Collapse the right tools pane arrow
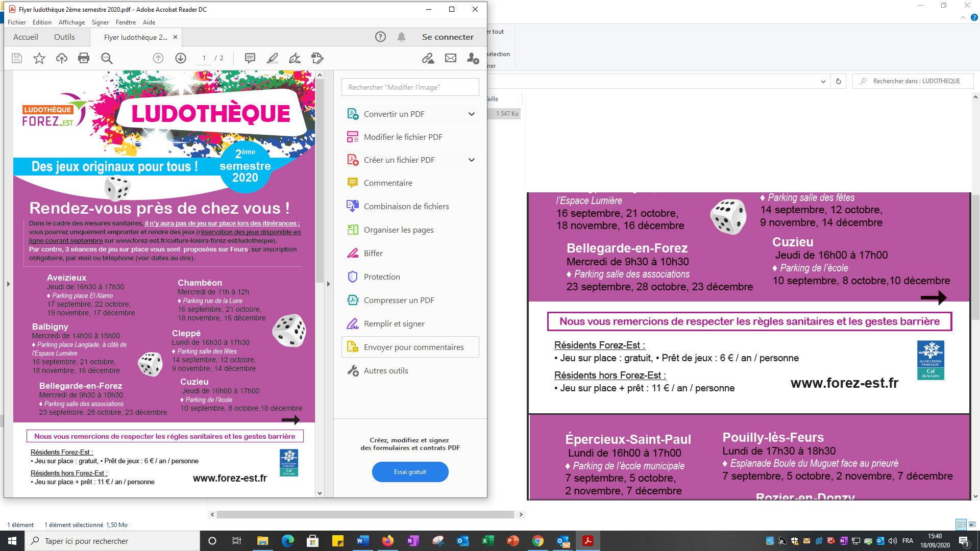The image size is (980, 551). 329,284
